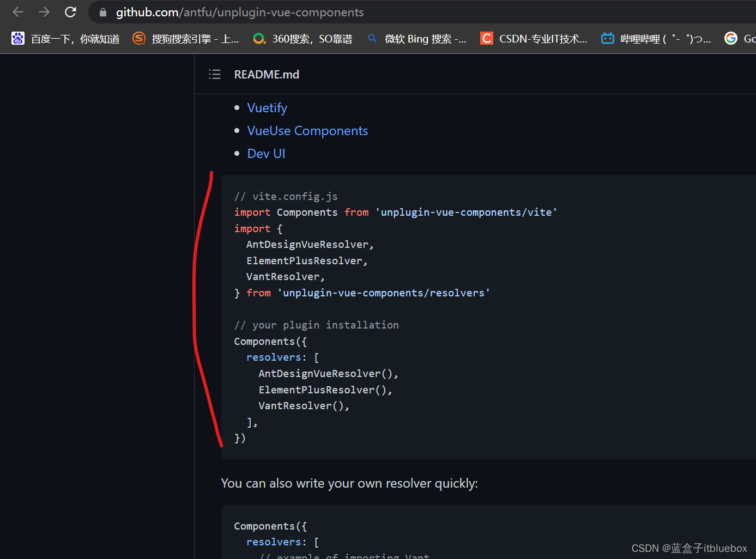Click the VantResolver() call line
Viewport: 756px width, 559px height.
(304, 406)
